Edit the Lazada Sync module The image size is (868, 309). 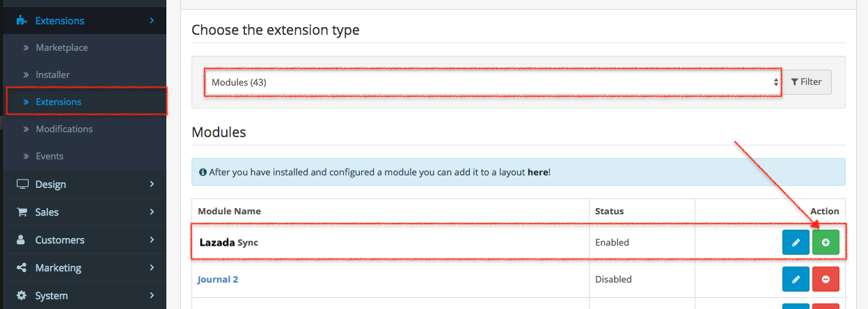point(796,242)
